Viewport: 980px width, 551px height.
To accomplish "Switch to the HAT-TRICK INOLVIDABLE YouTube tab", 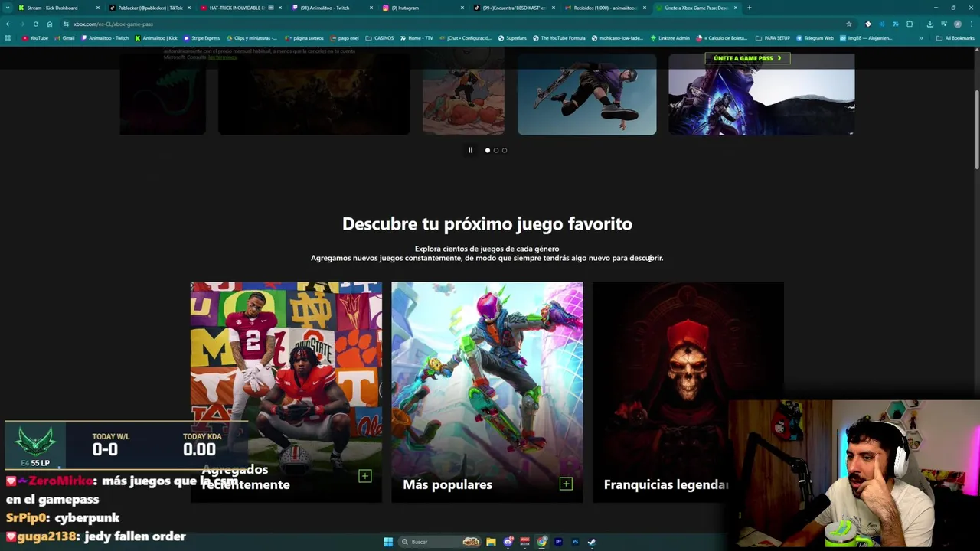I will pos(240,8).
